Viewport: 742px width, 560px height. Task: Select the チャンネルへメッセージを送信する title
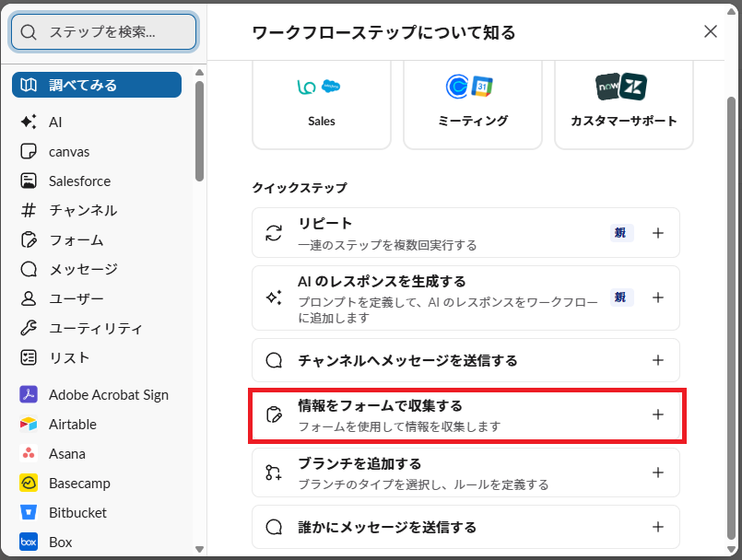[408, 360]
